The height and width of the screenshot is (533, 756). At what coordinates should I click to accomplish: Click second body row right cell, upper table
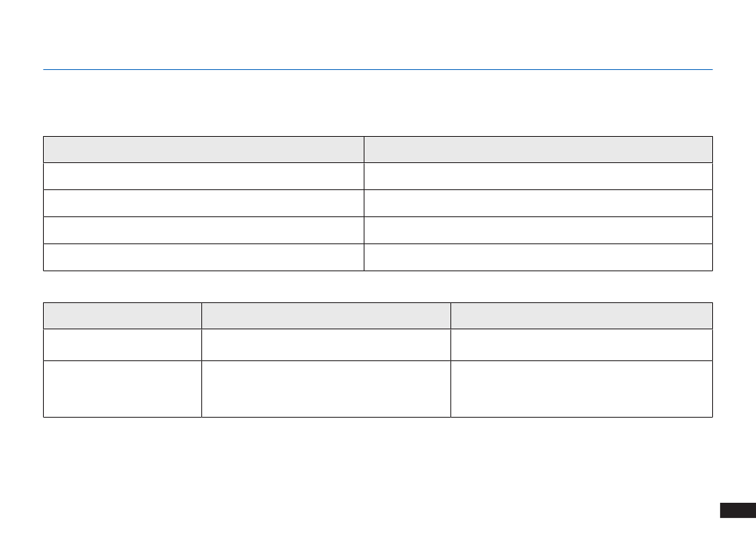pyautogui.click(x=538, y=203)
